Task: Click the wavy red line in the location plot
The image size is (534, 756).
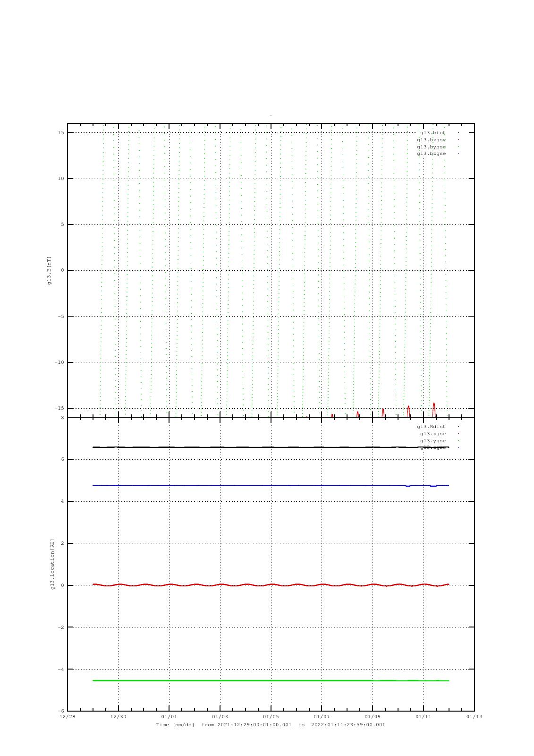Action: tap(271, 585)
